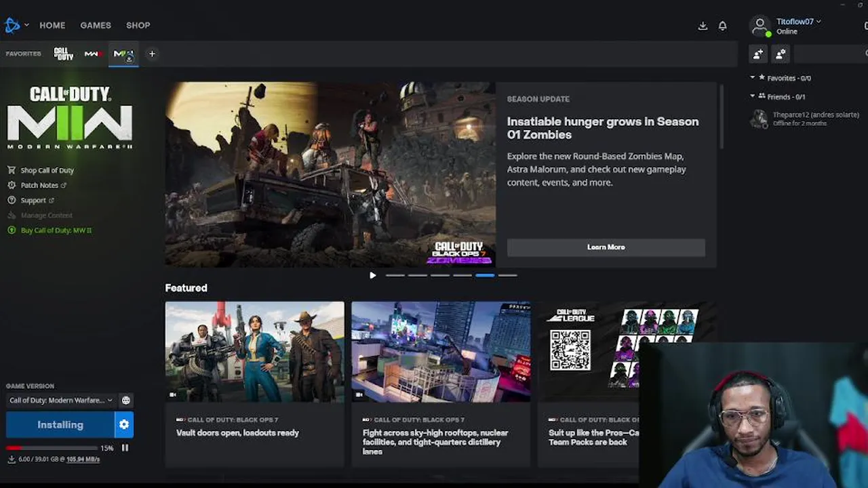
Task: Click the Learn More button
Action: [606, 247]
